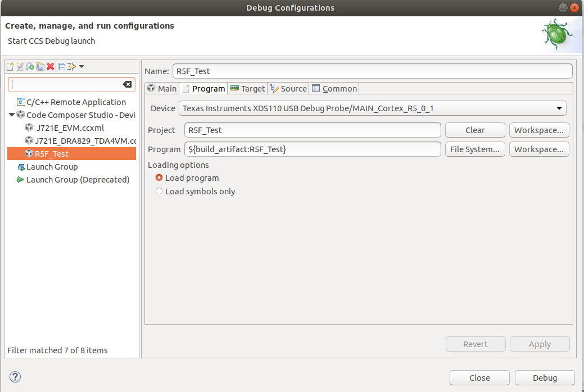The height and width of the screenshot is (392, 584).
Task: Click the Name field containing R5F_Test
Action: tap(373, 71)
